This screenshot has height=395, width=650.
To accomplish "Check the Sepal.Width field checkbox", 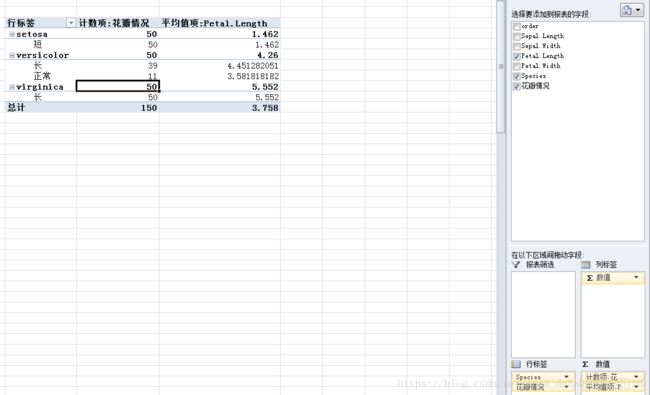I will pos(517,46).
